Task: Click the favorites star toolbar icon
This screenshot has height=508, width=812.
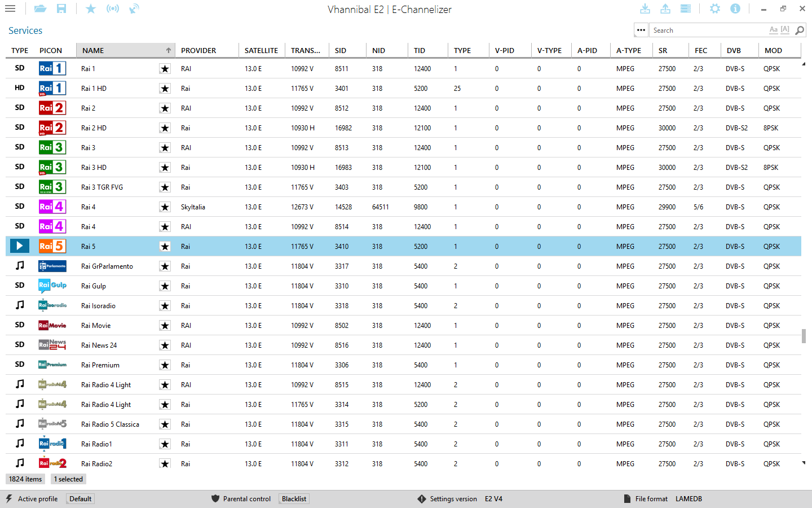Action: pyautogui.click(x=91, y=9)
